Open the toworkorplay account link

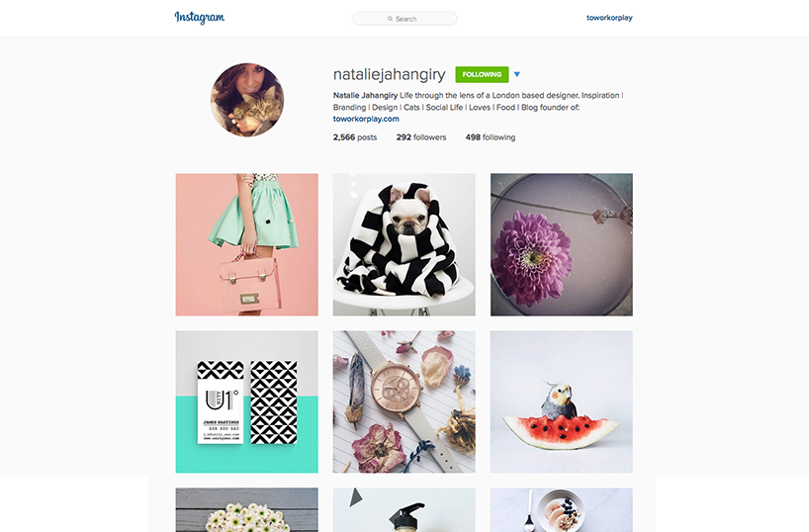pos(609,18)
